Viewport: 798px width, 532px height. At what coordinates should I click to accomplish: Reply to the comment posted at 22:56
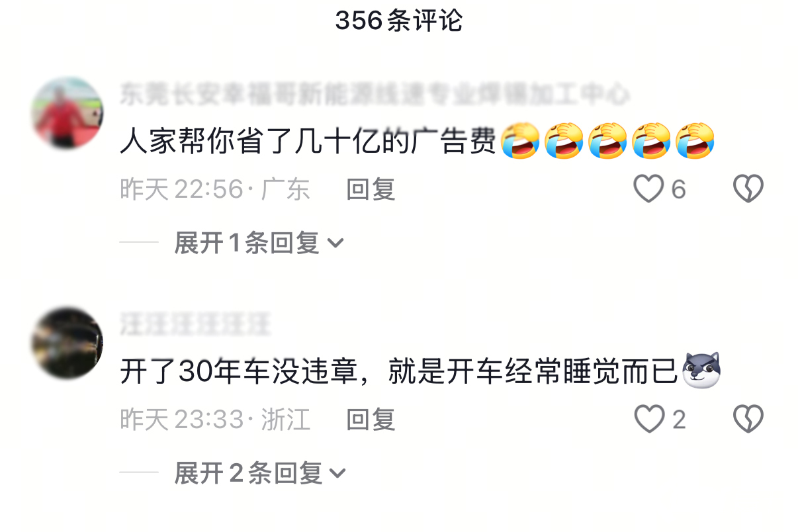click(x=371, y=190)
